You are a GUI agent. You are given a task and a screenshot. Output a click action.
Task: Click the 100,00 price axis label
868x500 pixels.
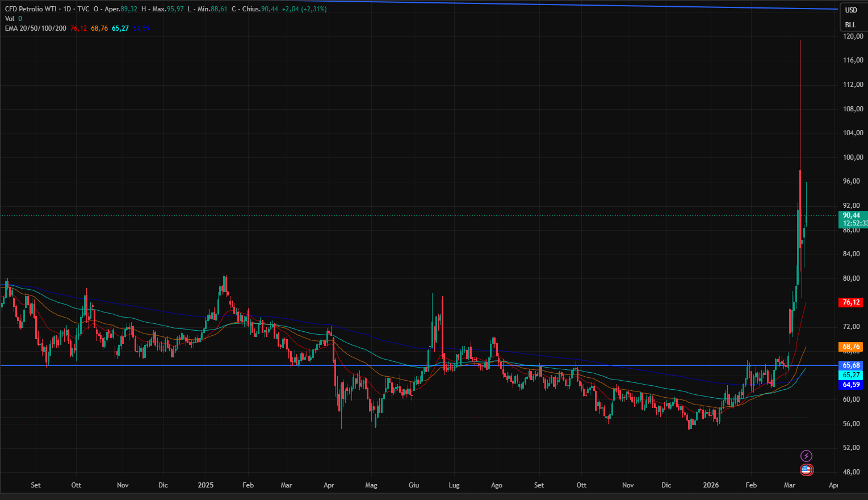point(853,157)
